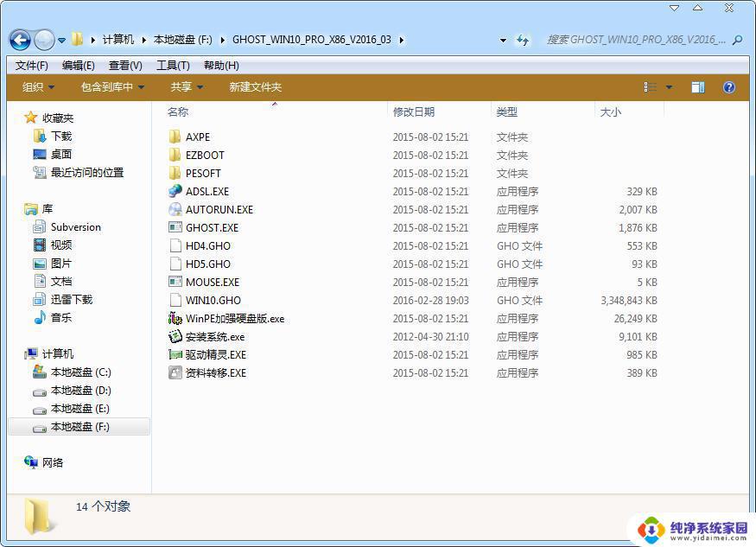Open 桌面 in favorites

tap(61, 155)
